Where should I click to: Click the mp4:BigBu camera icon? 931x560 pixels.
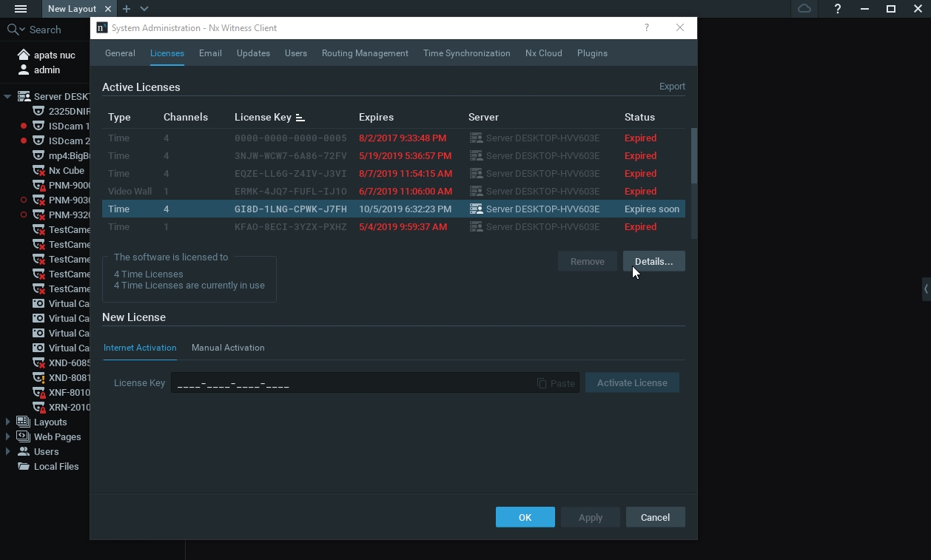pos(38,155)
